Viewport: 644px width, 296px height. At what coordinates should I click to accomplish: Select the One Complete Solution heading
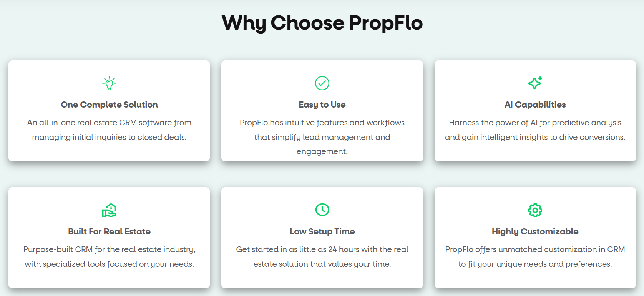pos(109,105)
